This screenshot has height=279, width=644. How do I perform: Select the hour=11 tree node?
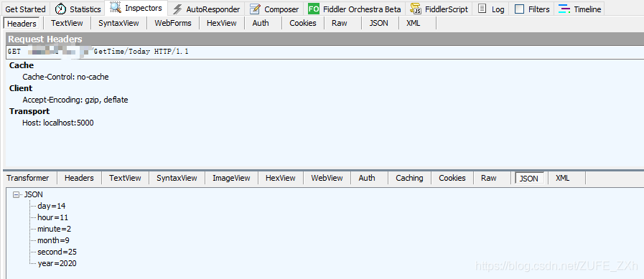point(52,217)
